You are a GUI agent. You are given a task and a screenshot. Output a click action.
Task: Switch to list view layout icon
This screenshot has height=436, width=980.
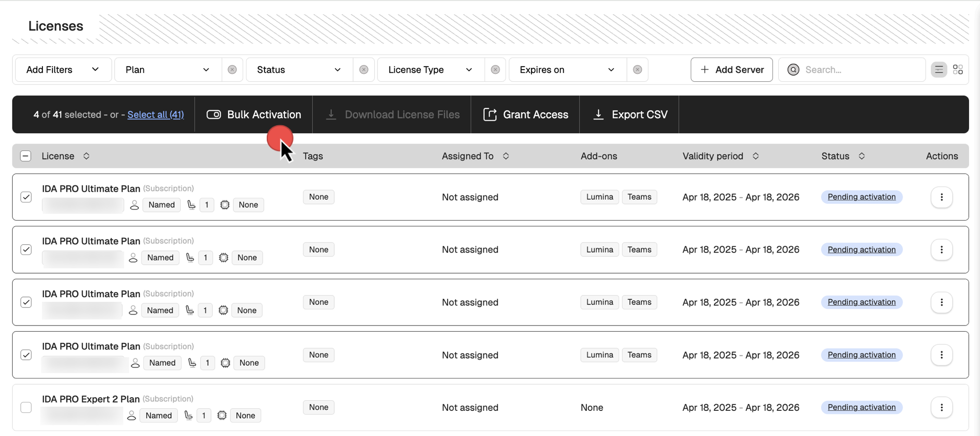pos(939,70)
